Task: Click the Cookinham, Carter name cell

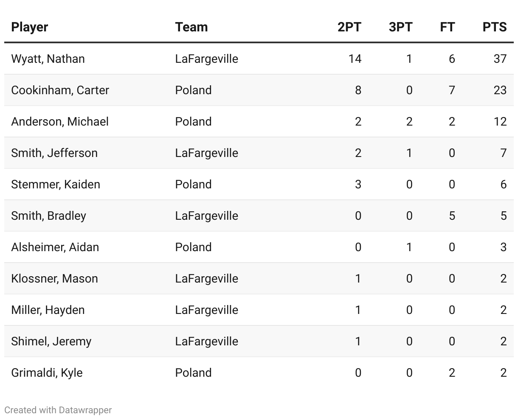Action: pos(60,90)
